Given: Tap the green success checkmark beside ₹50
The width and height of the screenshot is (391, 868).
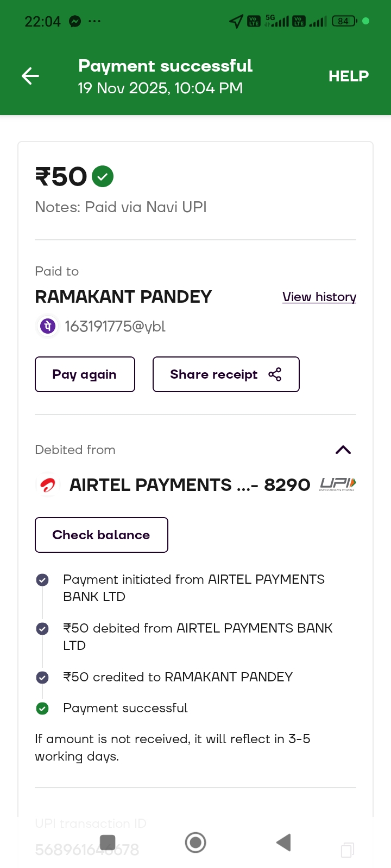Looking at the screenshot, I should [x=103, y=176].
